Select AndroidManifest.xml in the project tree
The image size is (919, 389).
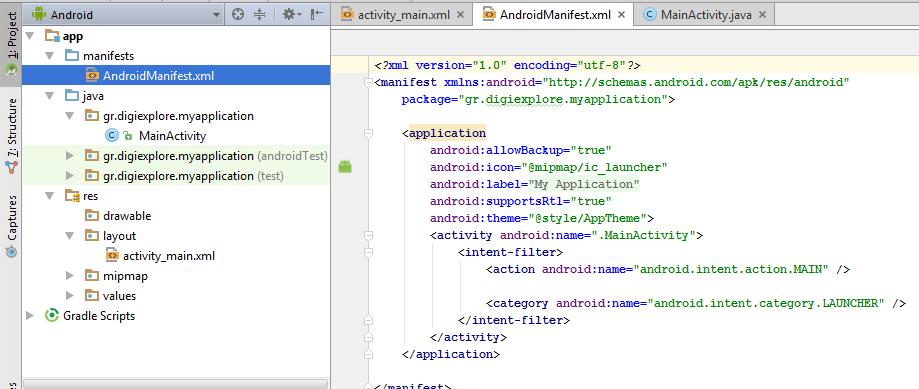coord(158,76)
